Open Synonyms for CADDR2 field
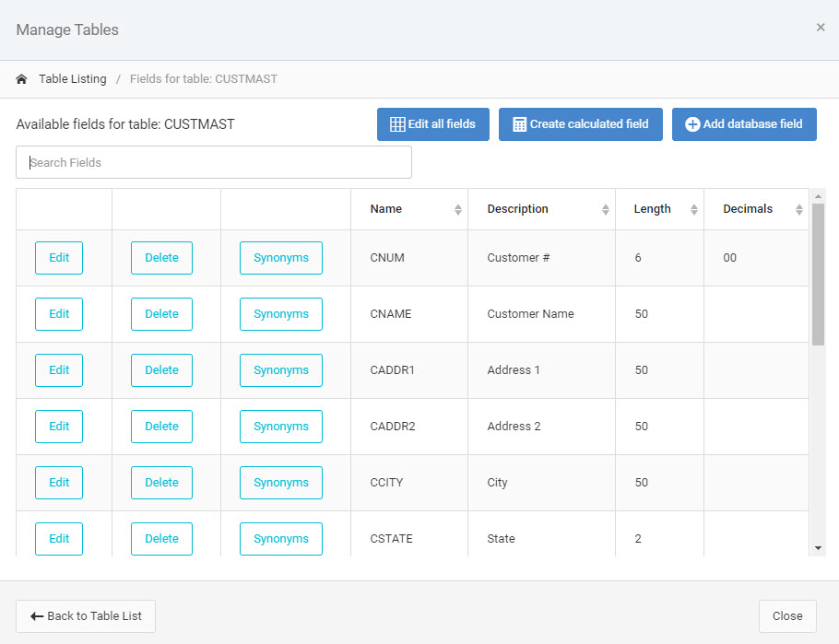This screenshot has height=644, width=839. (281, 427)
